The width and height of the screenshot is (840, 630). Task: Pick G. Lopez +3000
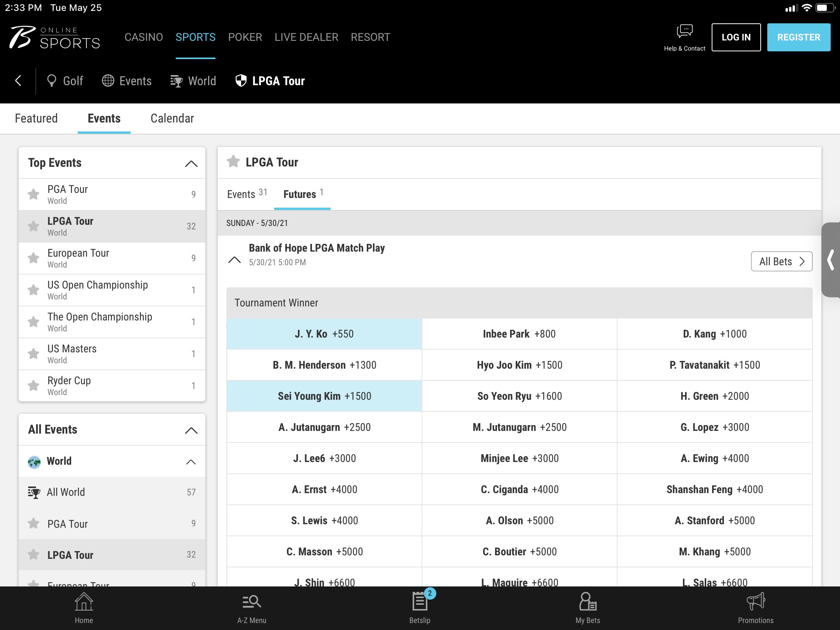click(x=714, y=427)
